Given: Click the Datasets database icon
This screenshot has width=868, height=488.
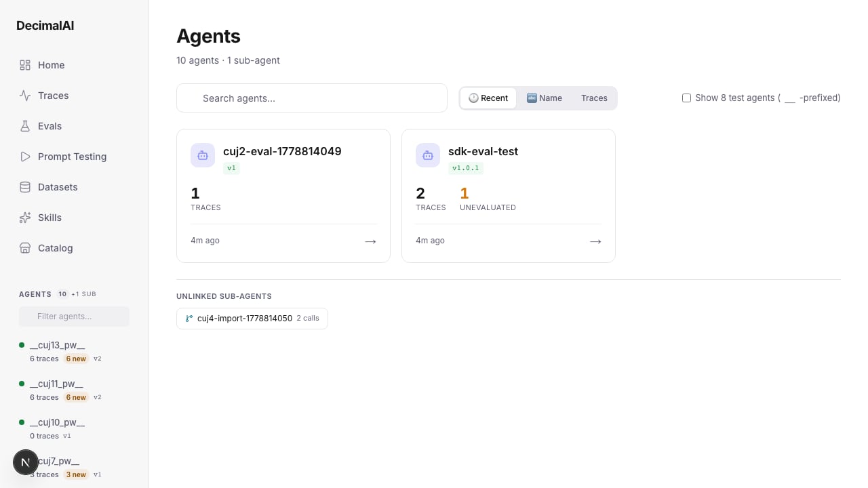Looking at the screenshot, I should click(x=25, y=187).
